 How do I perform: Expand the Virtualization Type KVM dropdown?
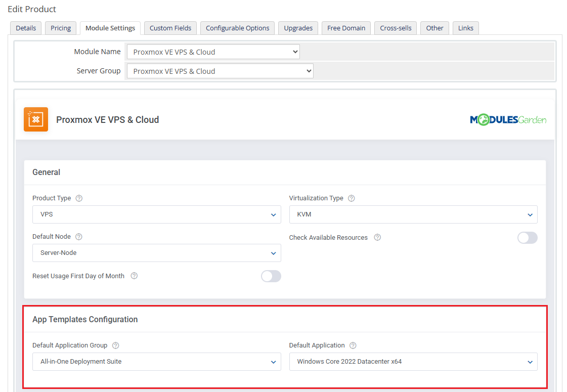(x=413, y=214)
